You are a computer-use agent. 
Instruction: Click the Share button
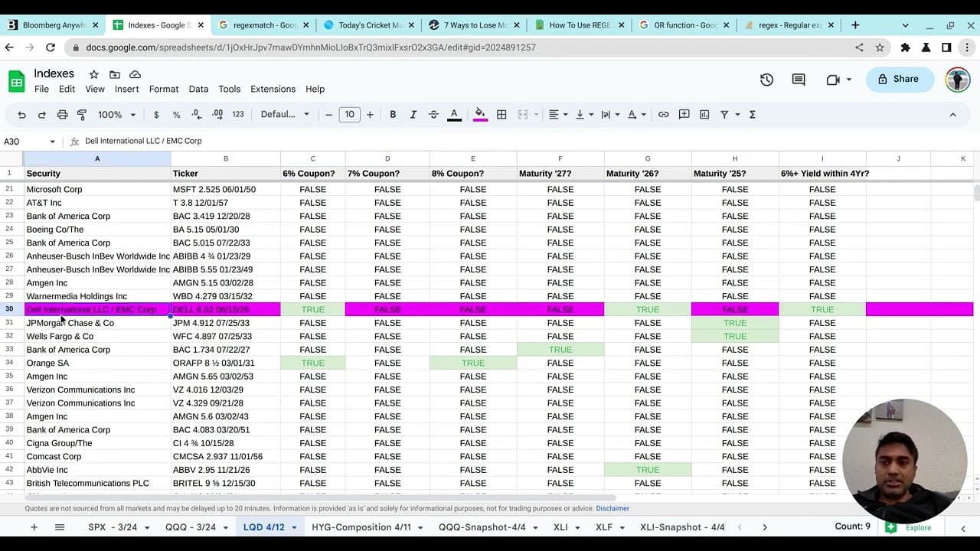900,80
